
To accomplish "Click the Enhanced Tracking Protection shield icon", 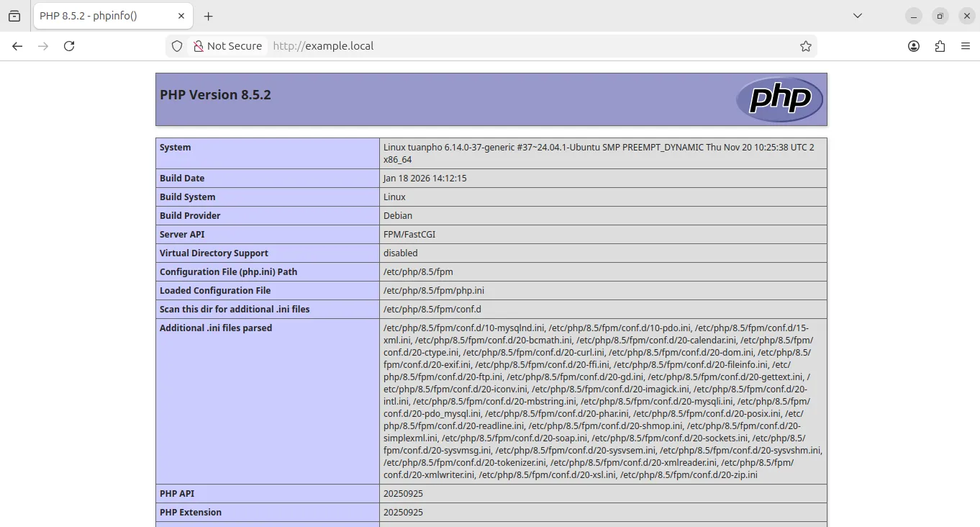I will (x=176, y=45).
